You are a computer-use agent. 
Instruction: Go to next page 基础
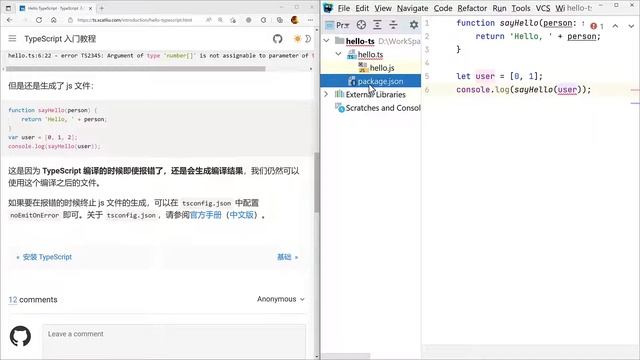287,257
